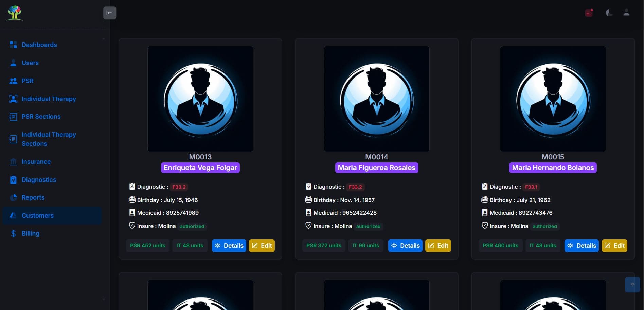The width and height of the screenshot is (644, 310).
Task: Toggle dark mode with the moon icon
Action: coord(609,13)
